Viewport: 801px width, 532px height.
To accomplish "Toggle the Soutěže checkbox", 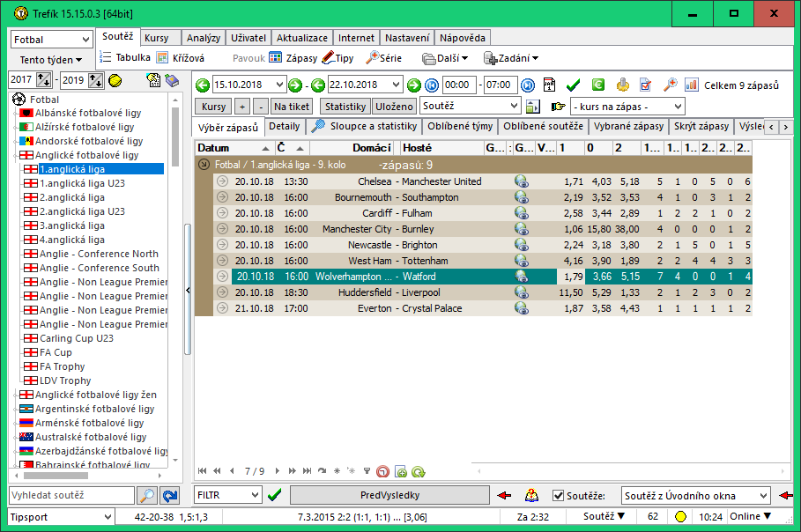I will pos(559,495).
